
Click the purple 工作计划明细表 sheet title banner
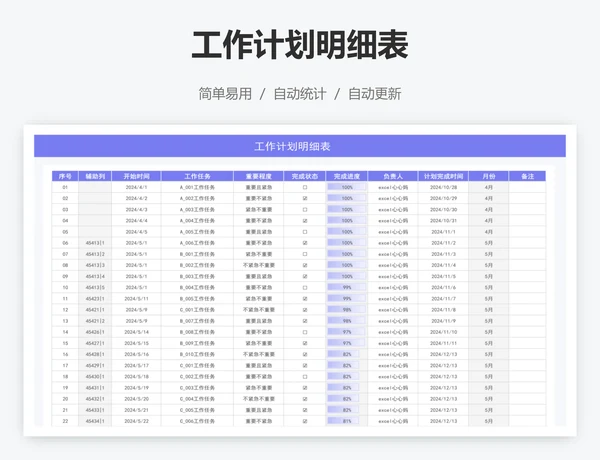point(300,146)
